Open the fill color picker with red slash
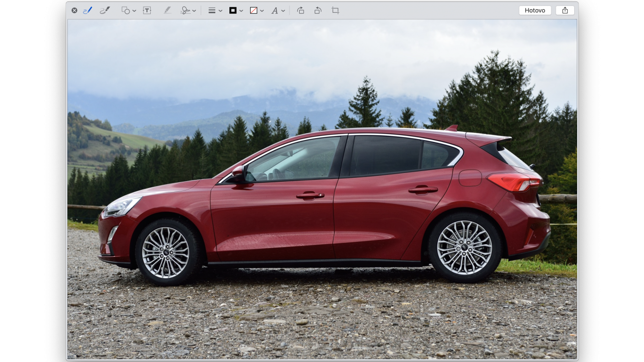The image size is (644, 362). tap(257, 10)
